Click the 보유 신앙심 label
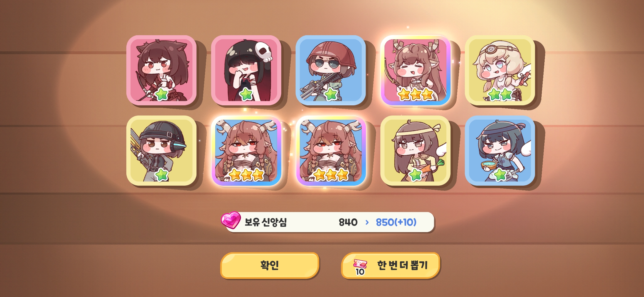This screenshot has width=644, height=297. (266, 222)
